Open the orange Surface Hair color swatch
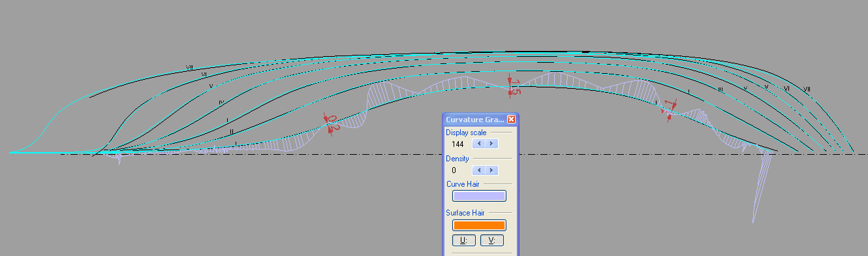Image resolution: width=868 pixels, height=256 pixels. (x=479, y=225)
